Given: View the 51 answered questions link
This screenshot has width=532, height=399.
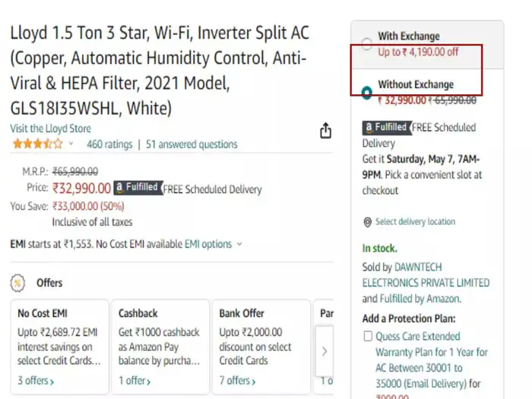Looking at the screenshot, I should coord(192,144).
